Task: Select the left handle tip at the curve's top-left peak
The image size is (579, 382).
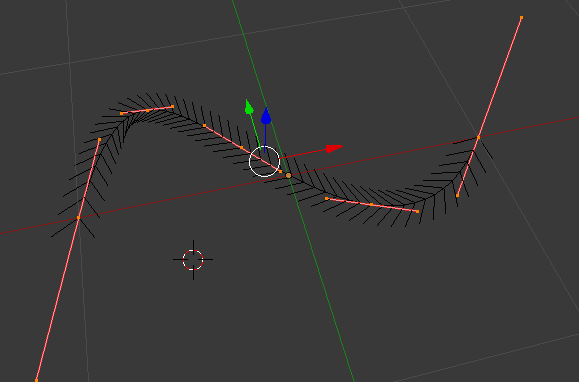Action: 121,114
